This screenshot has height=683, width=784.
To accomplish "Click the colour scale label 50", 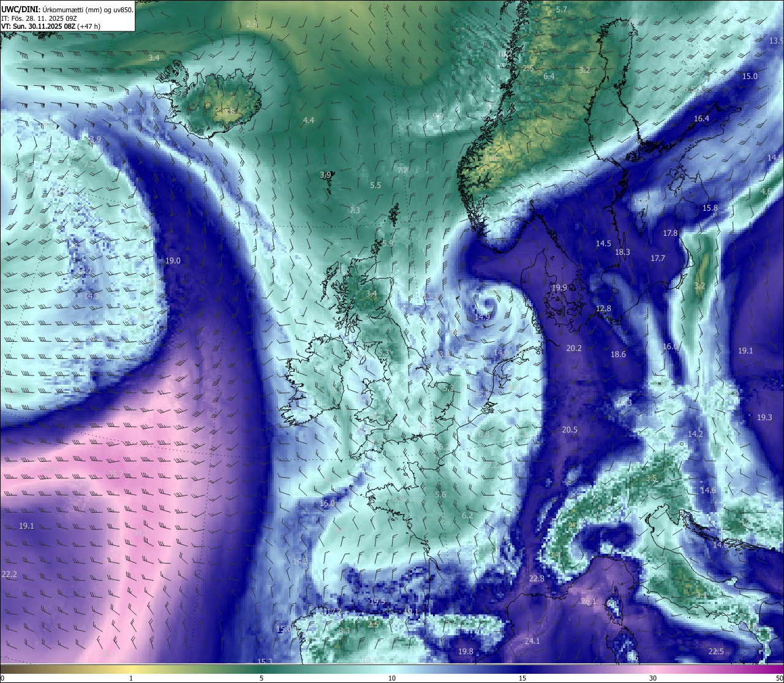I will click(779, 678).
